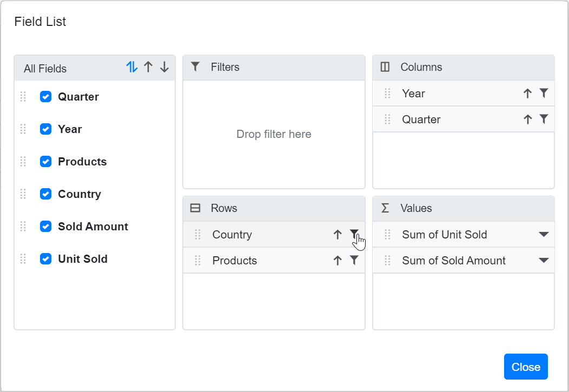Open the filter for Quarter in Columns

point(544,119)
